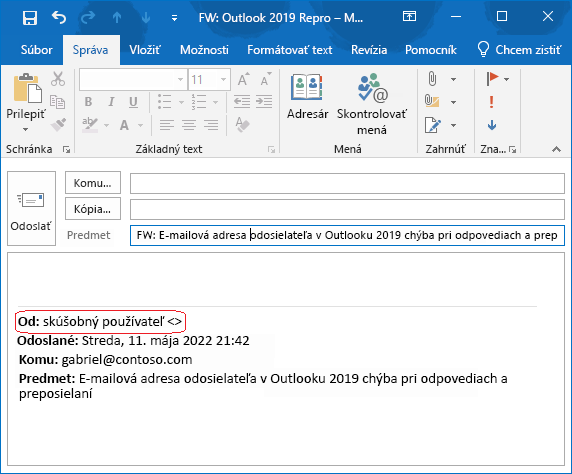Mark message low importance blue arrow

(492, 126)
